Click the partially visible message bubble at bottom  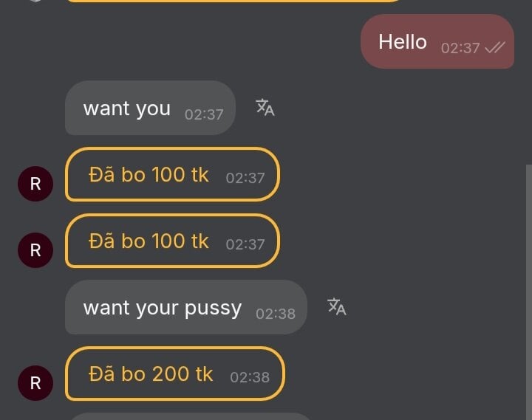coord(190,416)
